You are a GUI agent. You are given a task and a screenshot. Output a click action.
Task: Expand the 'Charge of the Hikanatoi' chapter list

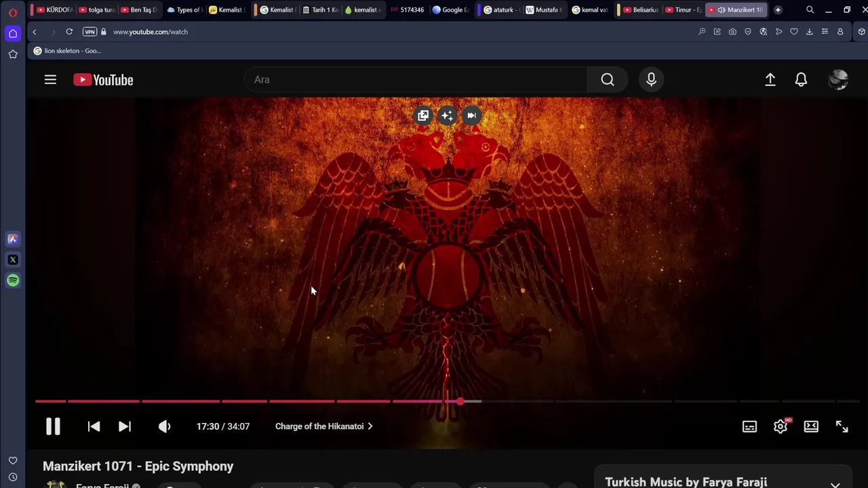pos(323,426)
